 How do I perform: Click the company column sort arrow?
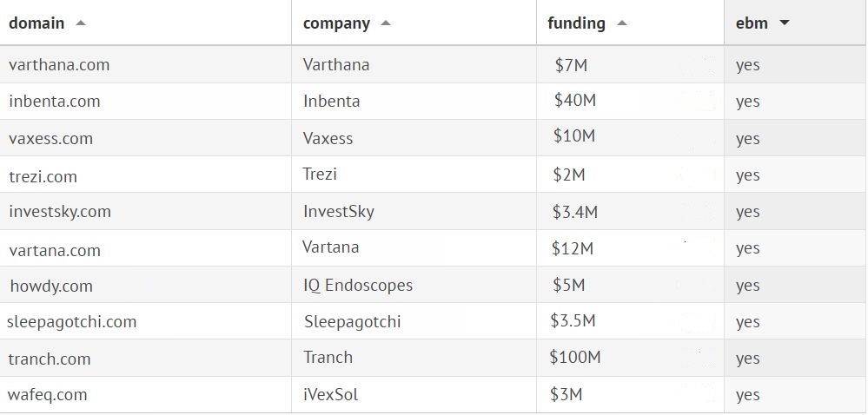[x=386, y=23]
